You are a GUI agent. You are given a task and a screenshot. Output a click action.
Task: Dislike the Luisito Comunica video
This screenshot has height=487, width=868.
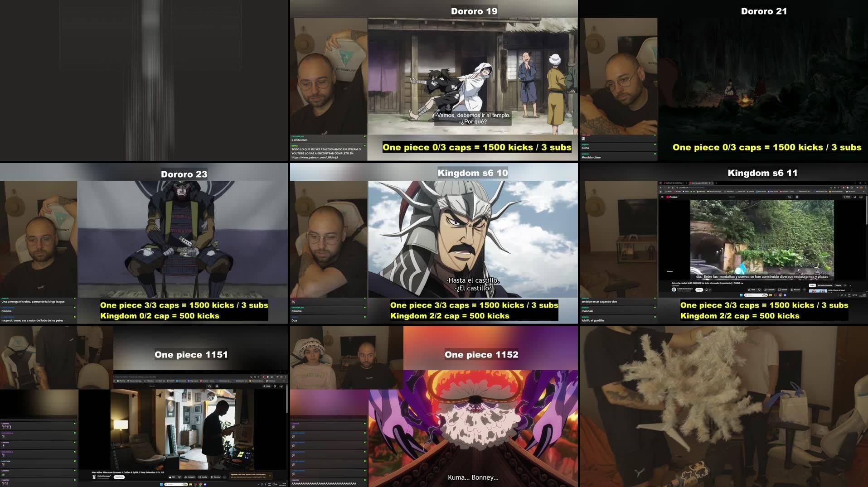click(x=759, y=289)
